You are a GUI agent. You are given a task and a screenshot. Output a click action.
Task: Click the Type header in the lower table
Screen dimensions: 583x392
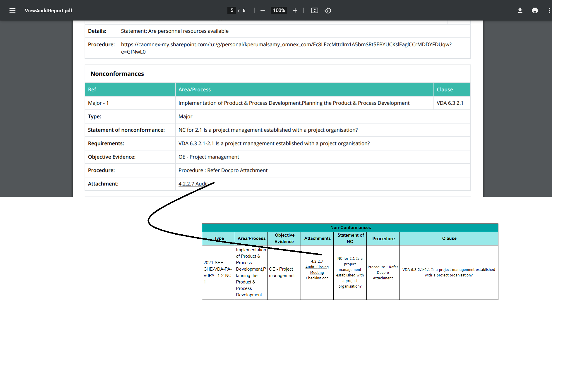coord(219,238)
